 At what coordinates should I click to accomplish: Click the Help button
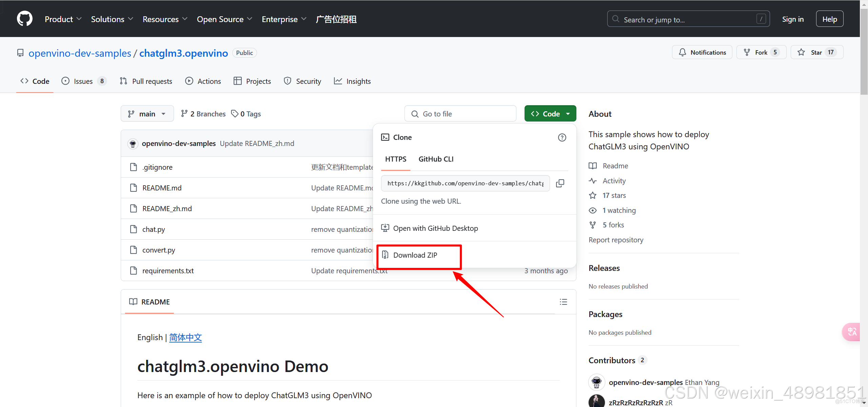(829, 19)
